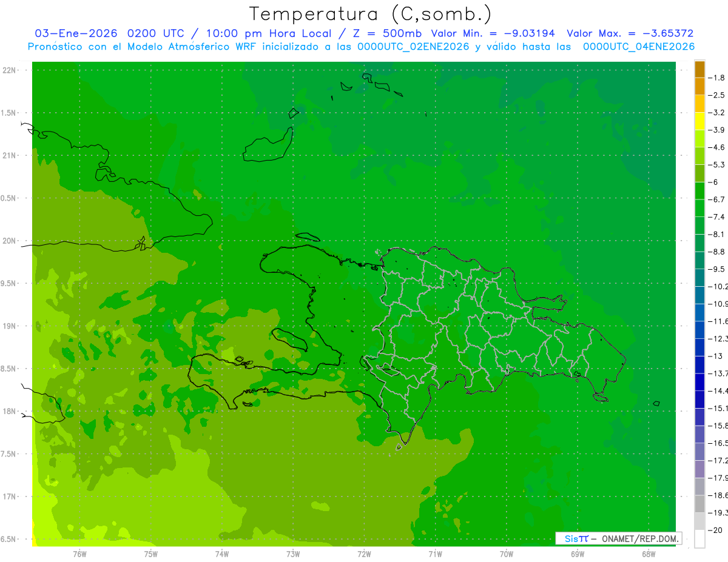Click the "68W" longitude axis label
728x562 pixels.
tap(648, 554)
